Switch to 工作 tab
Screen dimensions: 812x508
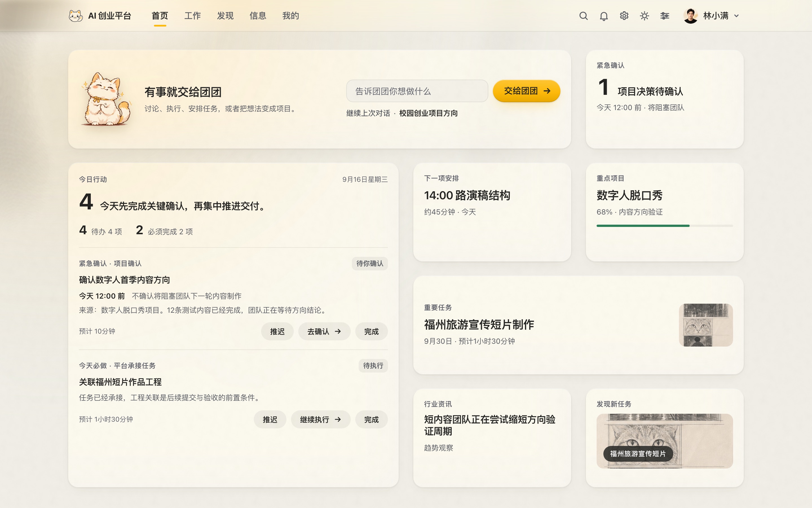click(193, 16)
